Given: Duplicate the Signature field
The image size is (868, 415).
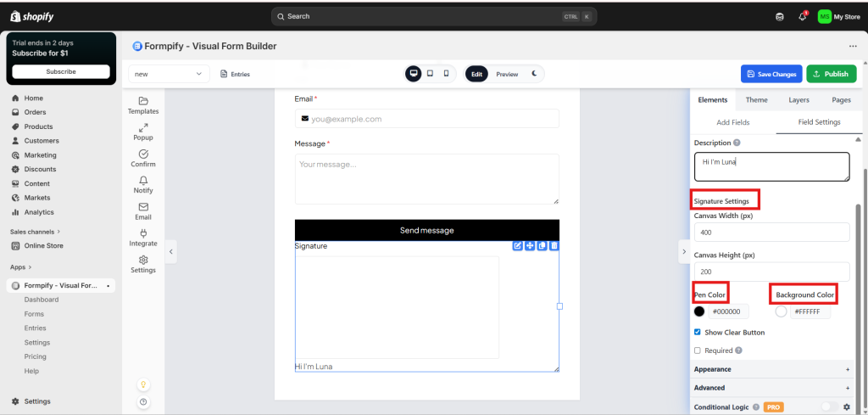Looking at the screenshot, I should 542,246.
